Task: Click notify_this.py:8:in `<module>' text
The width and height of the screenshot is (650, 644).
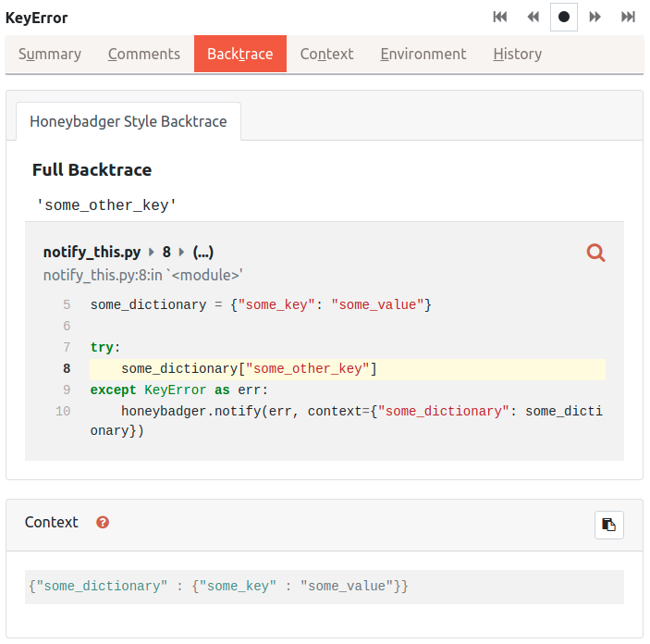Action: click(143, 275)
